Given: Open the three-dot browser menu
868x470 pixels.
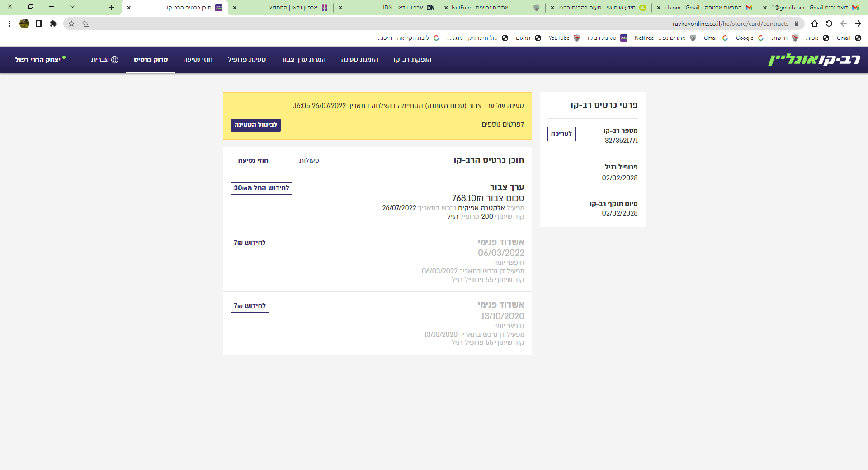Looking at the screenshot, I should click(9, 23).
